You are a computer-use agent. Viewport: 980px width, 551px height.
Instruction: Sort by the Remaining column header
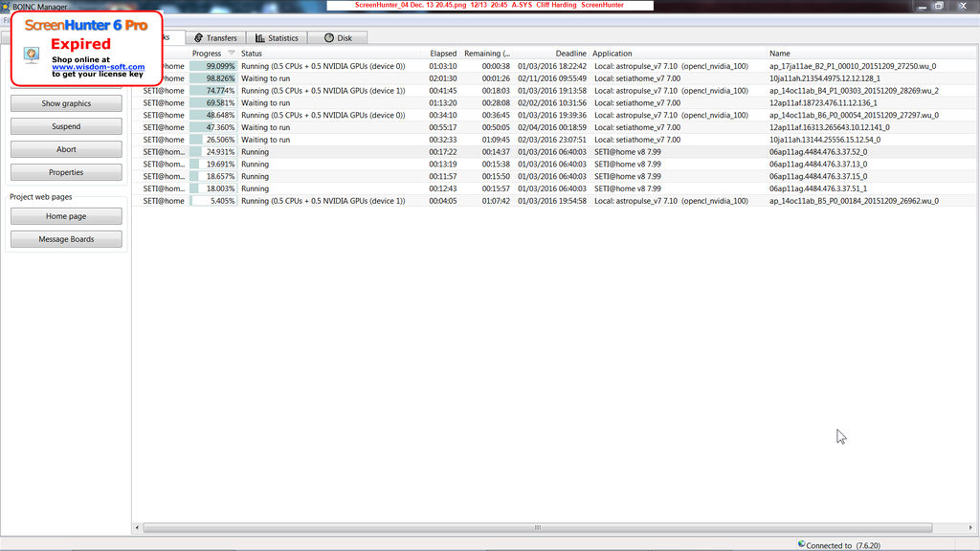coord(486,54)
